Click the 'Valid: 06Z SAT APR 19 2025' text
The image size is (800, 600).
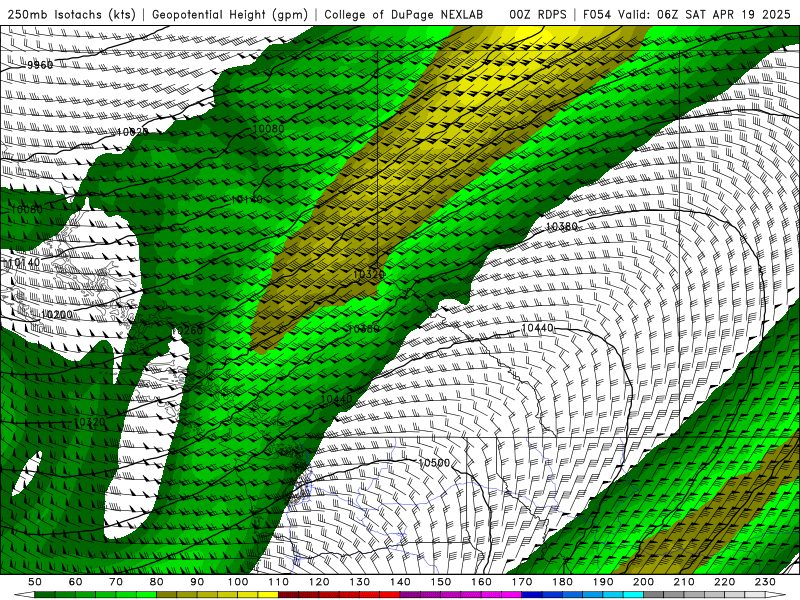(704, 15)
